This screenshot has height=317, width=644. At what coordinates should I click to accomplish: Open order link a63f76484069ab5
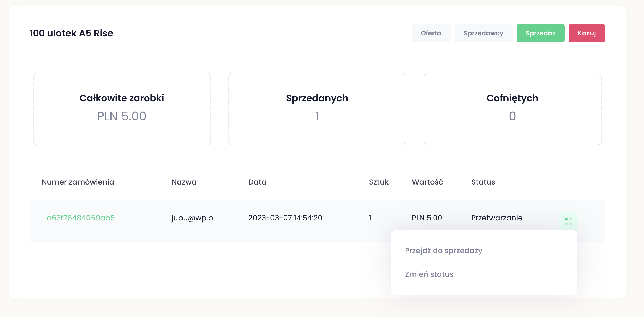pyautogui.click(x=81, y=218)
